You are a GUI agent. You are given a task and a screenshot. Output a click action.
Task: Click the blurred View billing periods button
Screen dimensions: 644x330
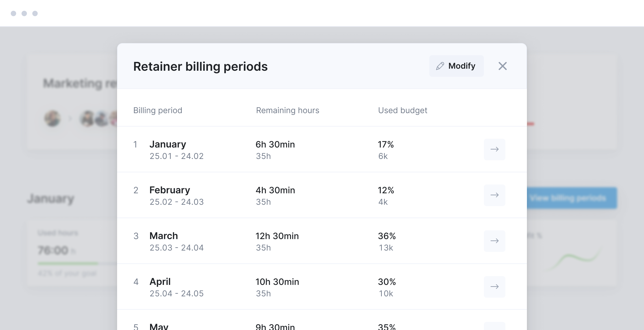pos(572,198)
